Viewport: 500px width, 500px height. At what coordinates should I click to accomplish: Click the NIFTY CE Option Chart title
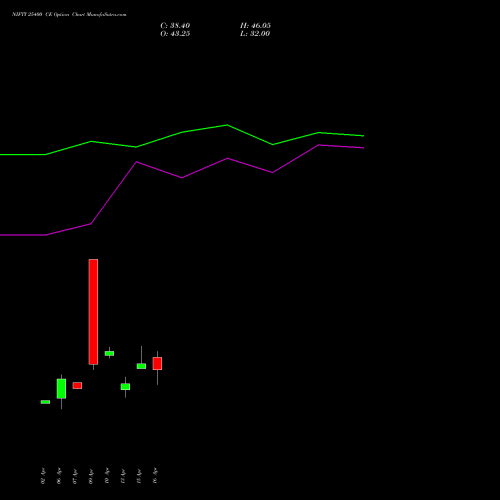[69, 15]
